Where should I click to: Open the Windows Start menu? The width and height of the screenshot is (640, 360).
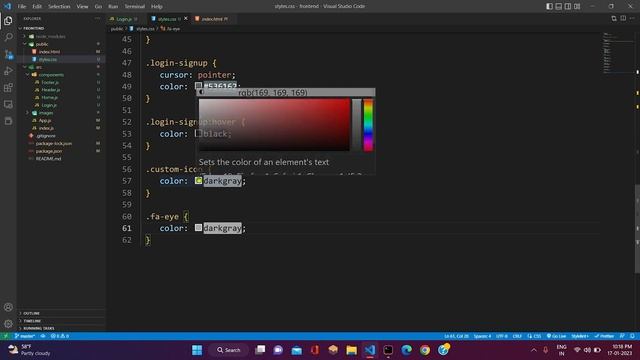pyautogui.click(x=197, y=350)
